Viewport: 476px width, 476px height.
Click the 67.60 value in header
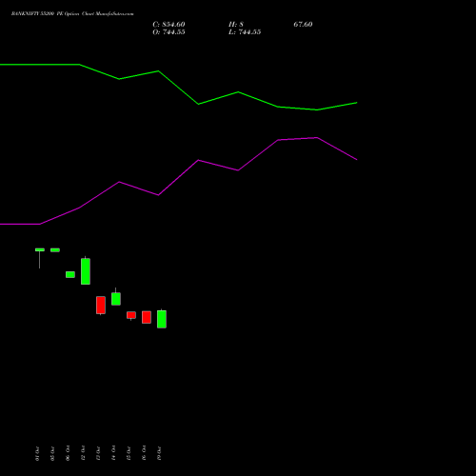tap(303, 25)
